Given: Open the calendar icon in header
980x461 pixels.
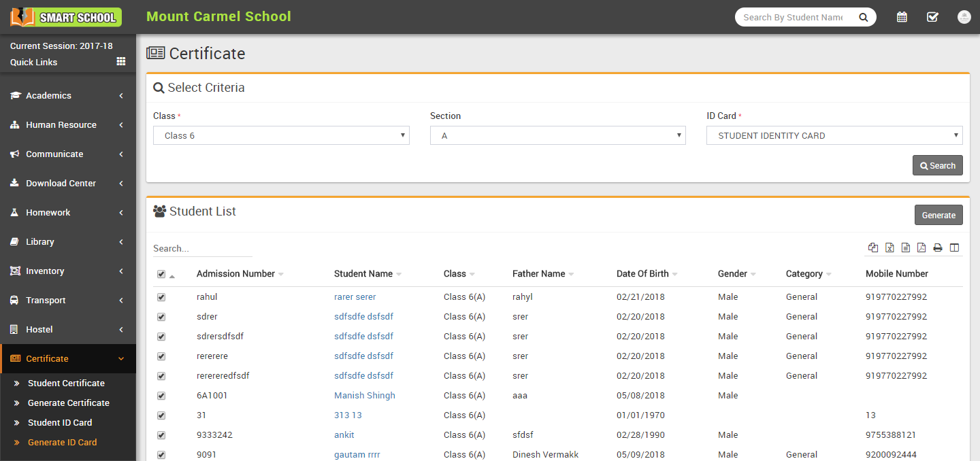Looking at the screenshot, I should [902, 17].
